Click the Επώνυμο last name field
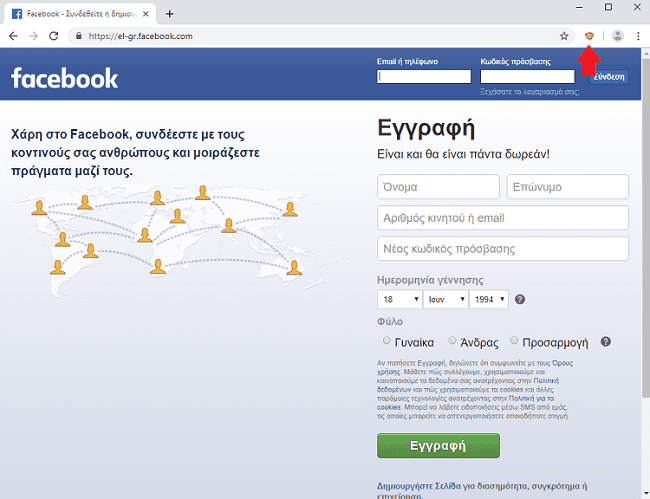Viewport: 650px width, 499px height. 568,187
